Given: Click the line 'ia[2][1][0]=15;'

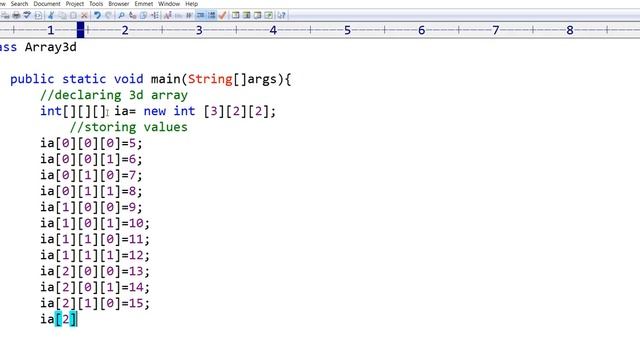Looking at the screenshot, I should [95, 303].
